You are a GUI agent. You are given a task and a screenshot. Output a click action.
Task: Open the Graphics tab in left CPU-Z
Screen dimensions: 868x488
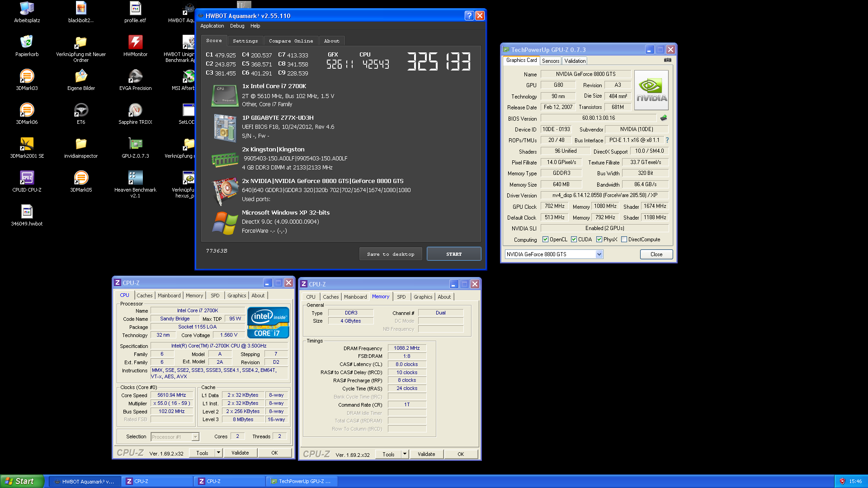(237, 296)
